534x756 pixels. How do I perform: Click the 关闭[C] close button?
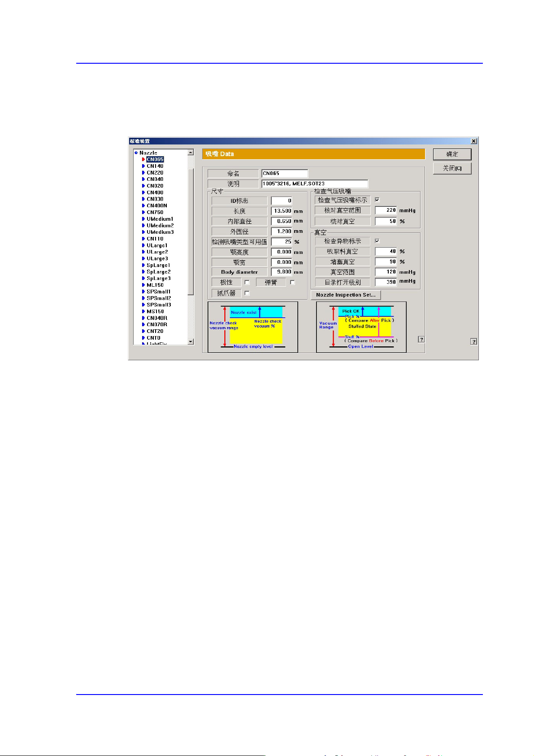point(452,168)
